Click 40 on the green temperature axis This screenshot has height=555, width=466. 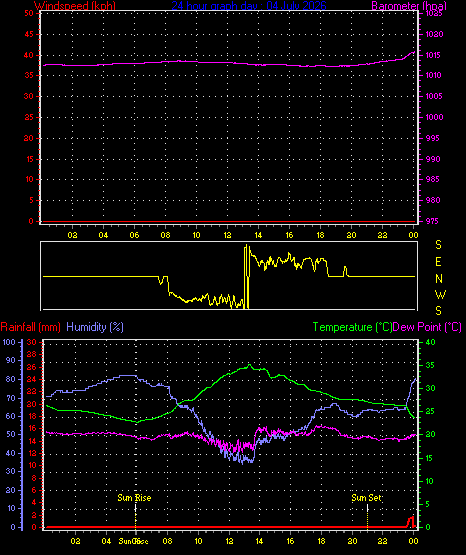click(x=430, y=342)
